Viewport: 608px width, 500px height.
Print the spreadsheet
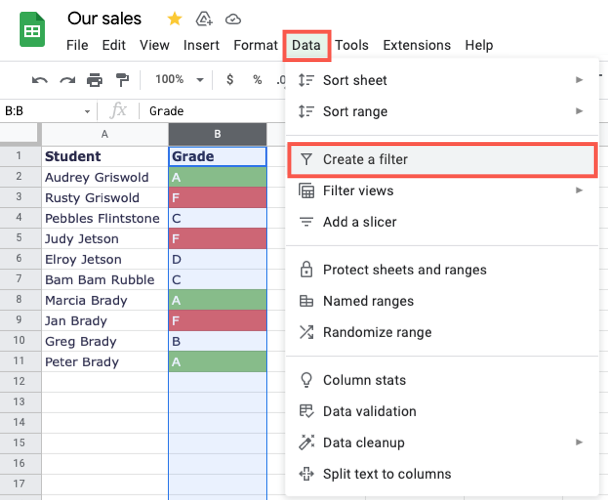[x=95, y=80]
